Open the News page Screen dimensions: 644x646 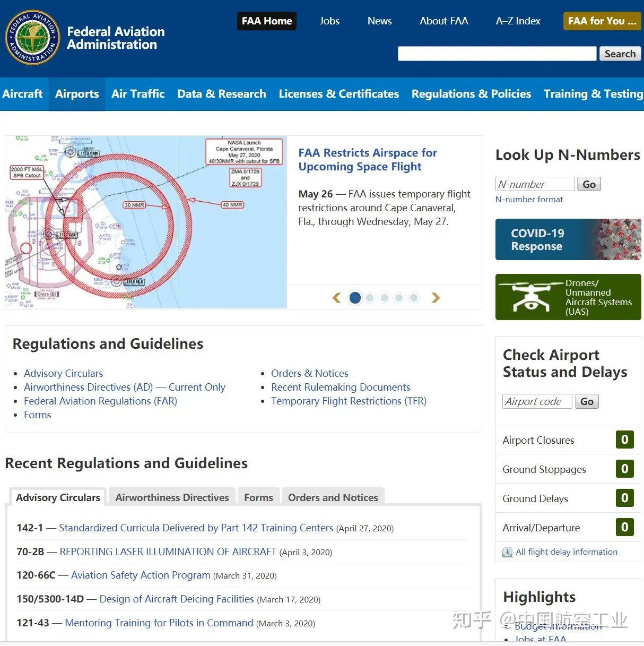point(380,21)
